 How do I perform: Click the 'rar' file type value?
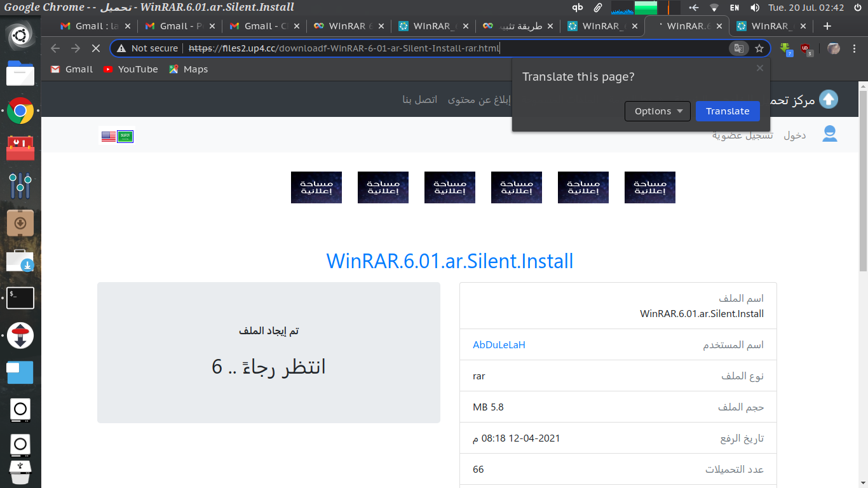(479, 376)
